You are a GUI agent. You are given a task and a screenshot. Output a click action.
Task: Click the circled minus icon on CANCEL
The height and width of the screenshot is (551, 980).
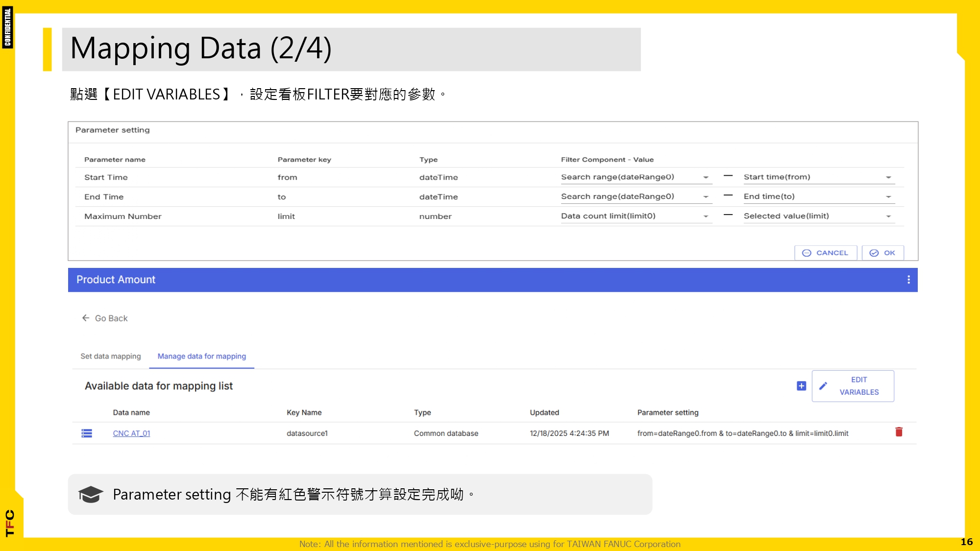point(807,253)
